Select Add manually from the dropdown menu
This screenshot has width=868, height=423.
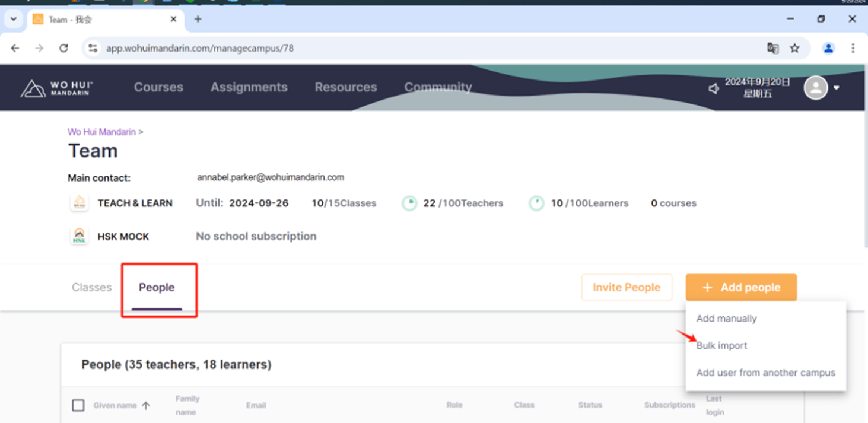726,319
